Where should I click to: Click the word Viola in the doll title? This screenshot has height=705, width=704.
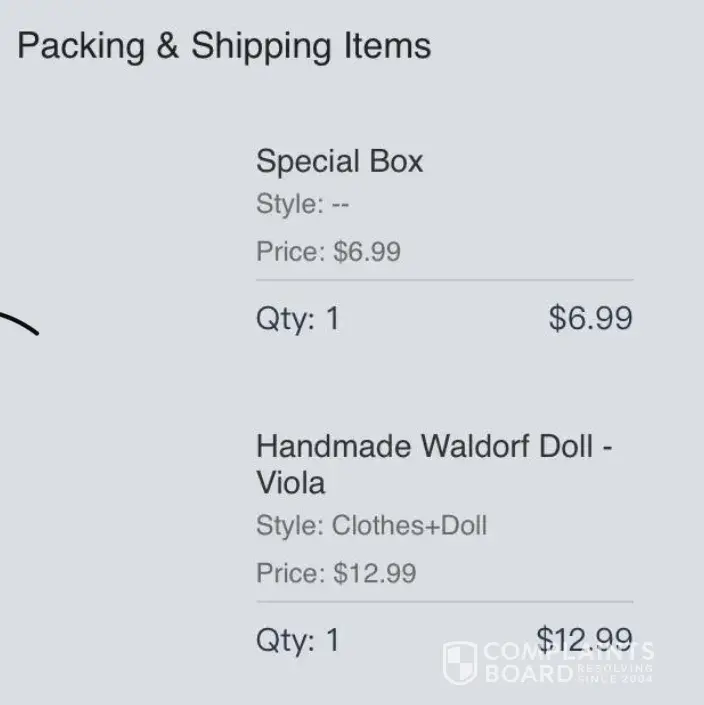[x=290, y=483]
